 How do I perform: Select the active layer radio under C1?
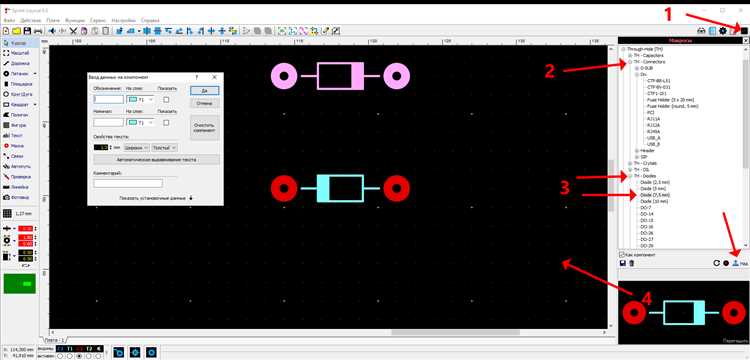click(60, 356)
